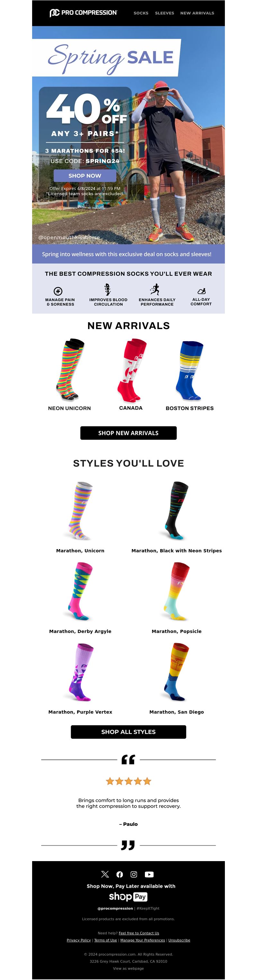Go to New Arrivals in header
The width and height of the screenshot is (257, 980).
point(197,13)
